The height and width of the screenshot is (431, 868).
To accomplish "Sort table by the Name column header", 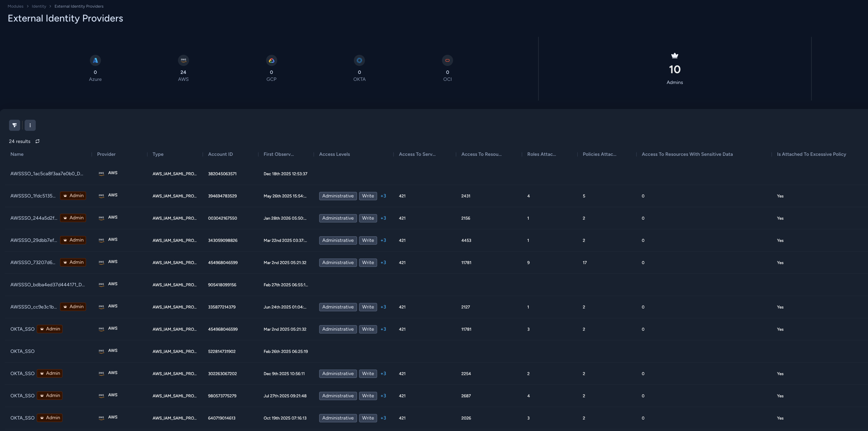I will tap(17, 154).
